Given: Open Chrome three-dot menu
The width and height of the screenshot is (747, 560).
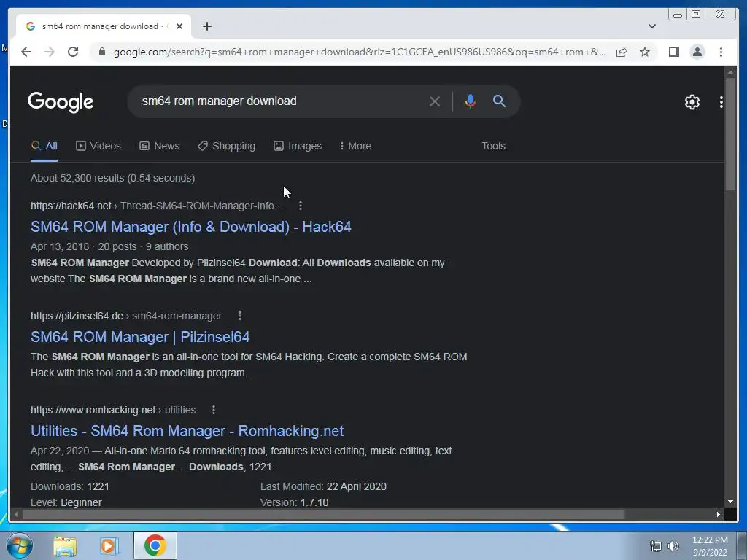Looking at the screenshot, I should click(x=721, y=52).
